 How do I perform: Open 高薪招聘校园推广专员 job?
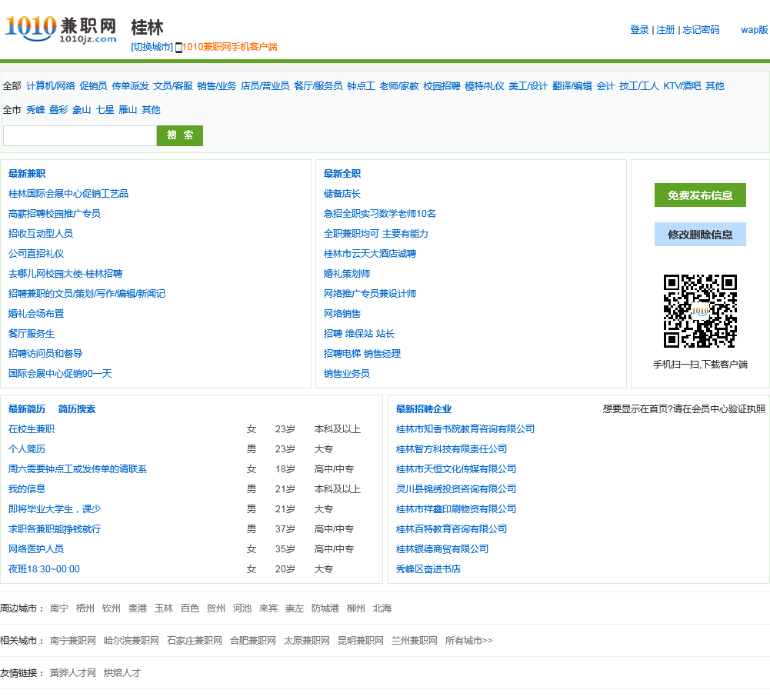click(55, 214)
